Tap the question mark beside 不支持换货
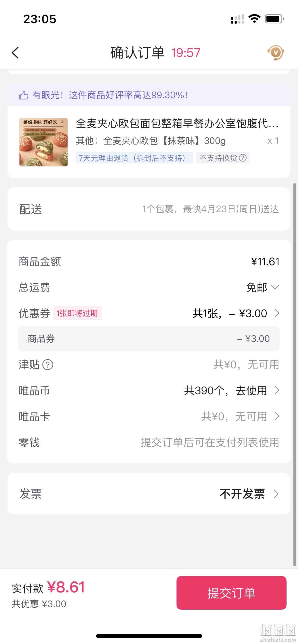The width and height of the screenshot is (298, 644). [x=243, y=158]
